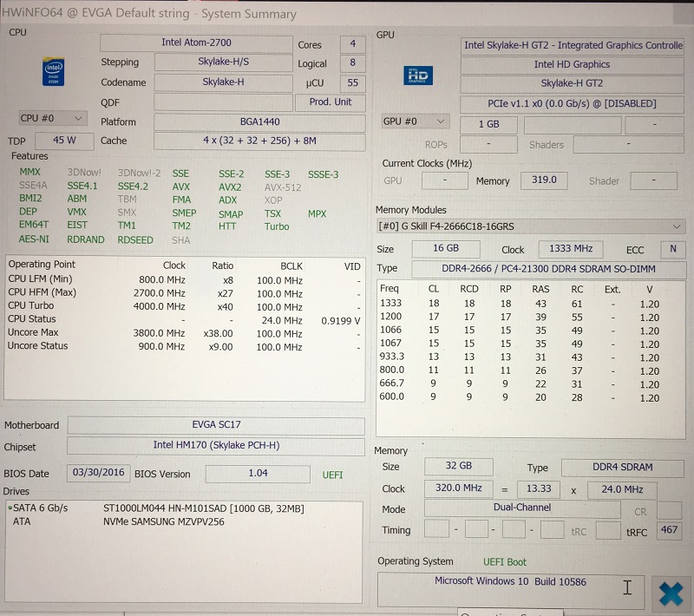Image resolution: width=694 pixels, height=616 pixels.
Task: Click the Intel Atom-2700 CPU name field
Action: click(195, 43)
